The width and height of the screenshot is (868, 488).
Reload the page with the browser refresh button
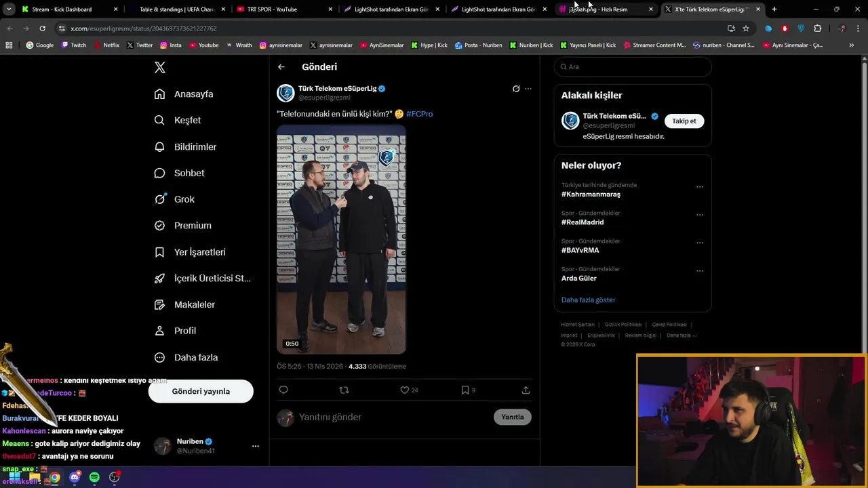tap(42, 28)
